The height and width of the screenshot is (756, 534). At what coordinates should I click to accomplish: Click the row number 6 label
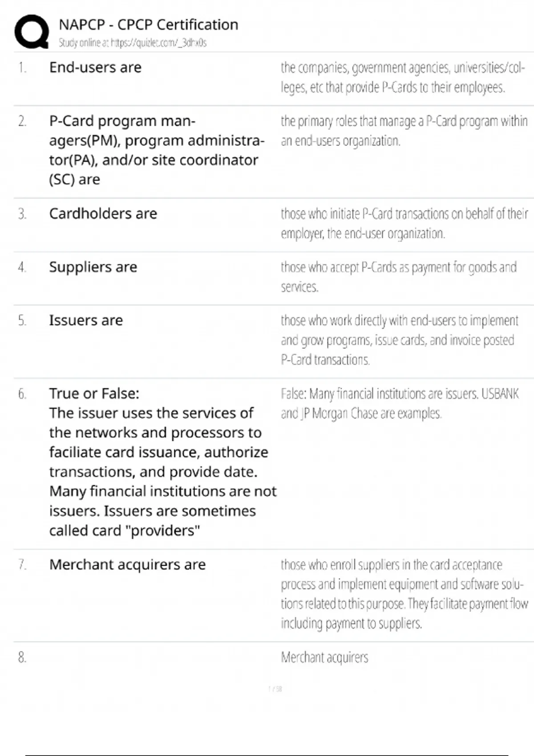click(x=22, y=394)
